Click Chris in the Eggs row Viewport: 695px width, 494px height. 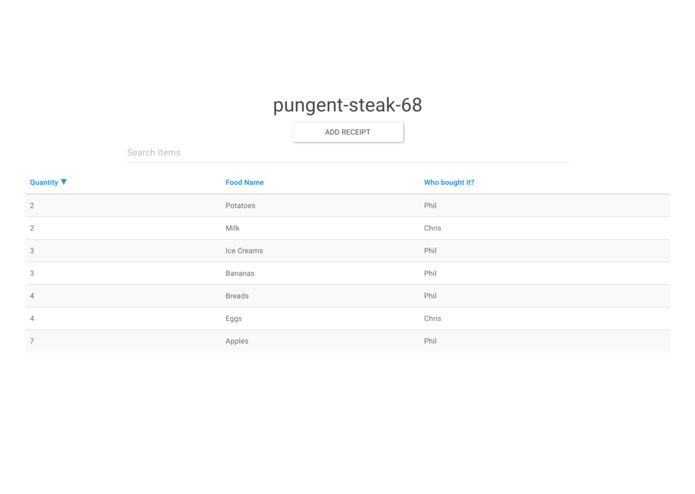[x=433, y=319]
